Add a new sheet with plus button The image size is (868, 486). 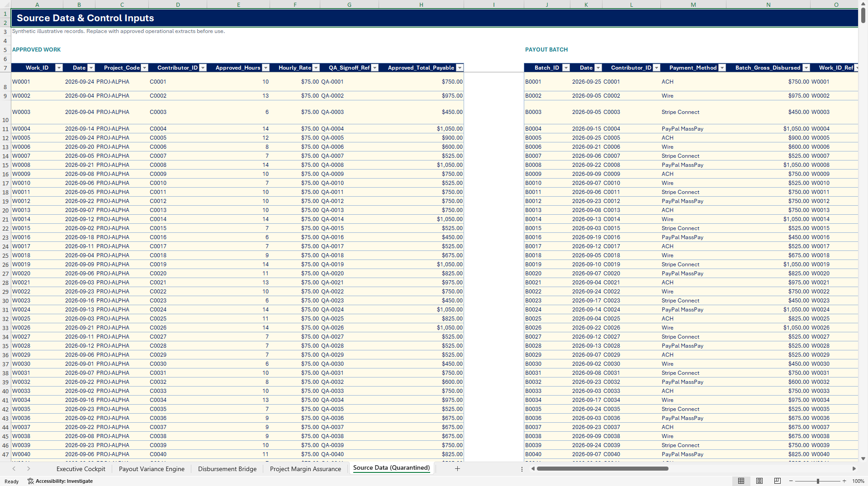[x=457, y=469]
